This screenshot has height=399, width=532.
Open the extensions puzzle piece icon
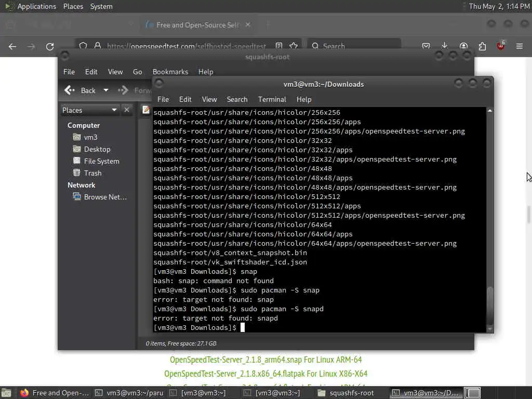pos(482,46)
